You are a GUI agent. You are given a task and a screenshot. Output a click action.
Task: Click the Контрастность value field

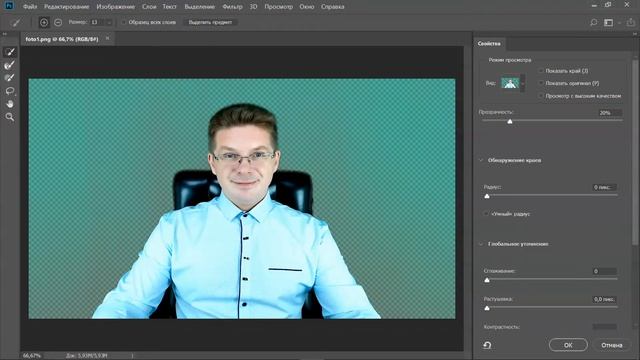pos(604,327)
